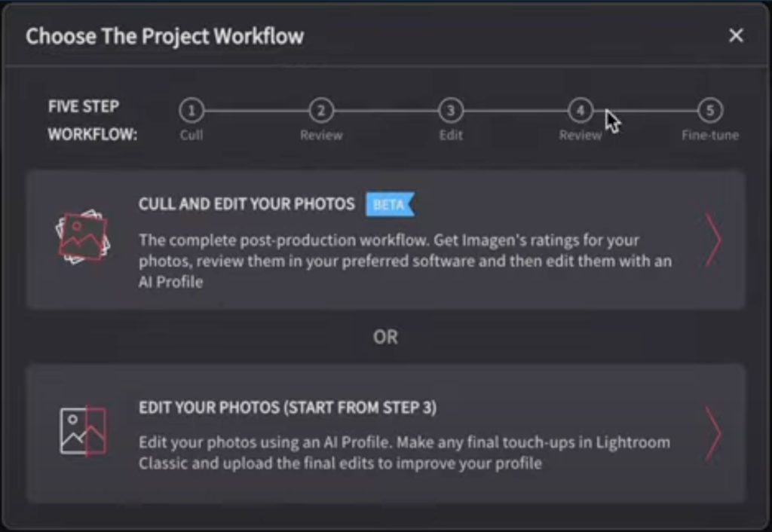
Task: Click step 3 circle for Edit
Action: coord(451,110)
